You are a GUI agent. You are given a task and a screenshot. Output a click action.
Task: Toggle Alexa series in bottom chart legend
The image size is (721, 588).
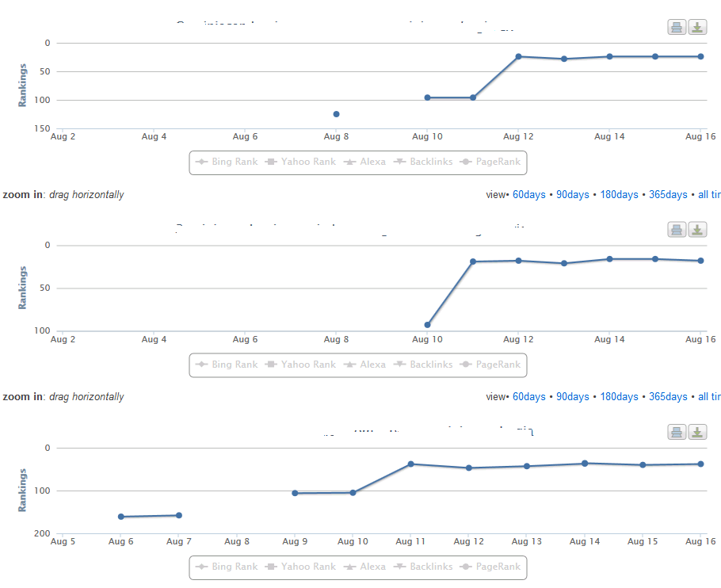(x=364, y=567)
